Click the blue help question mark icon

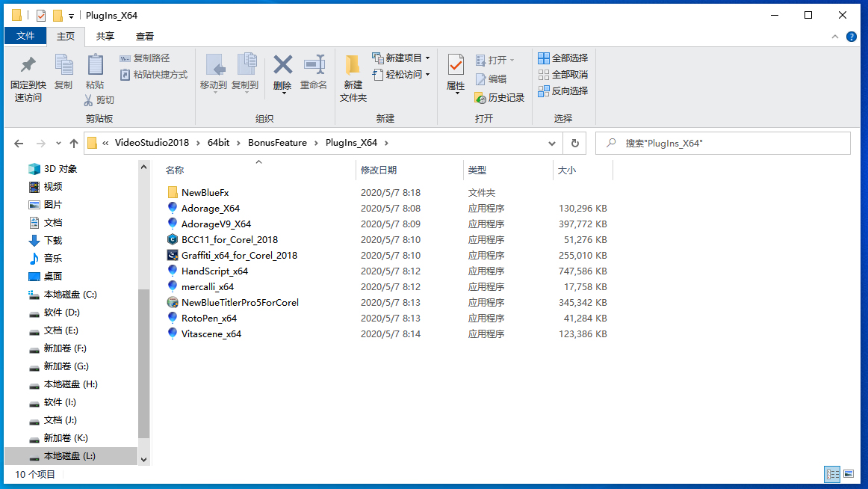[852, 37]
